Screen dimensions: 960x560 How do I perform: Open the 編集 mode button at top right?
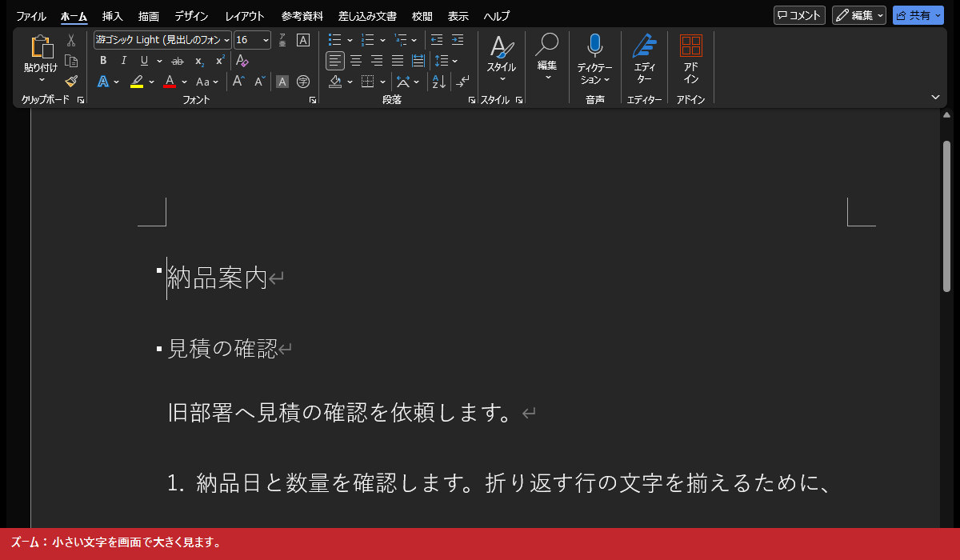click(x=859, y=15)
